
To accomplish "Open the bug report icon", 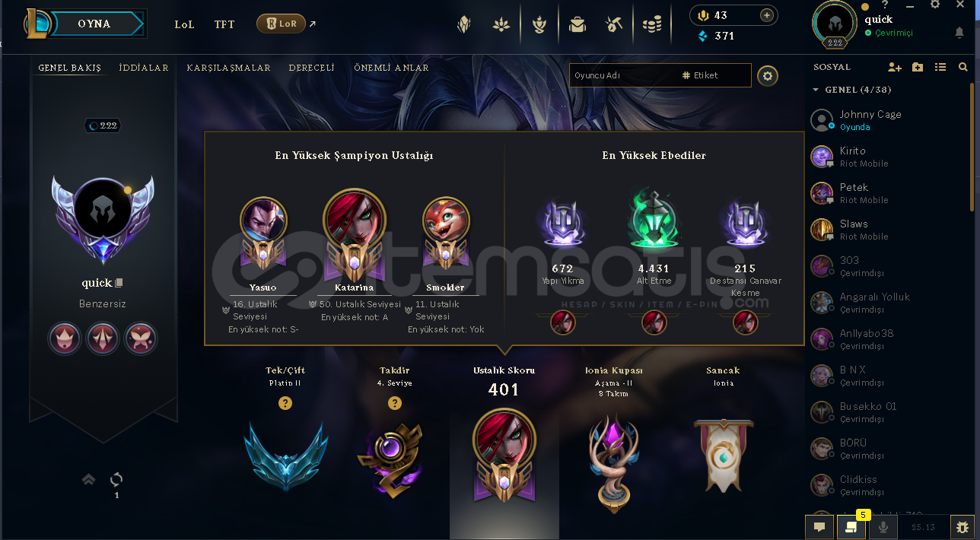I will (x=963, y=526).
